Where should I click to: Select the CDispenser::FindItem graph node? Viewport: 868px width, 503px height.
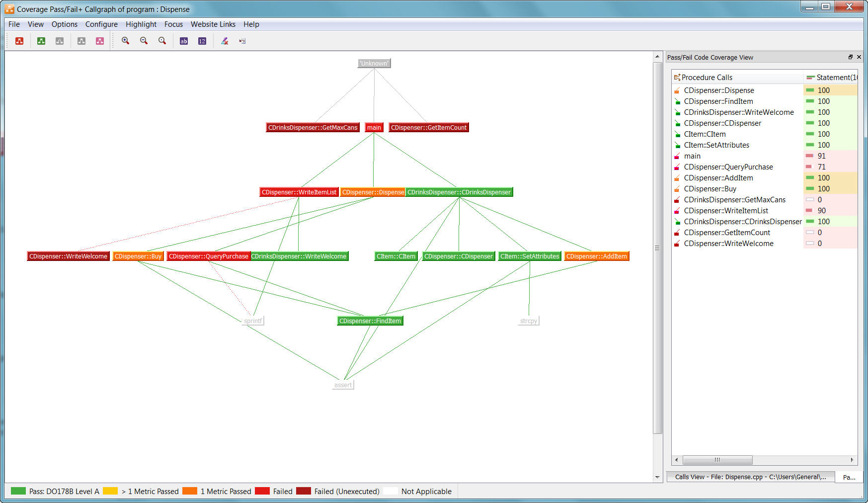[370, 321]
